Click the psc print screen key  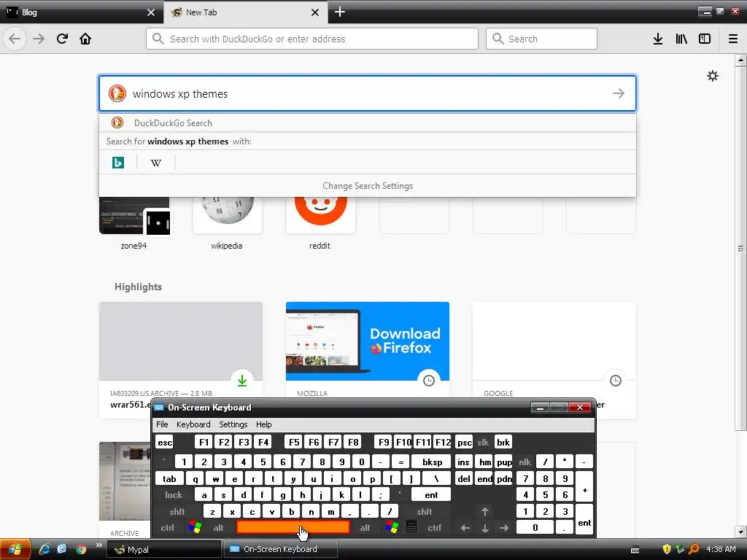point(464,442)
